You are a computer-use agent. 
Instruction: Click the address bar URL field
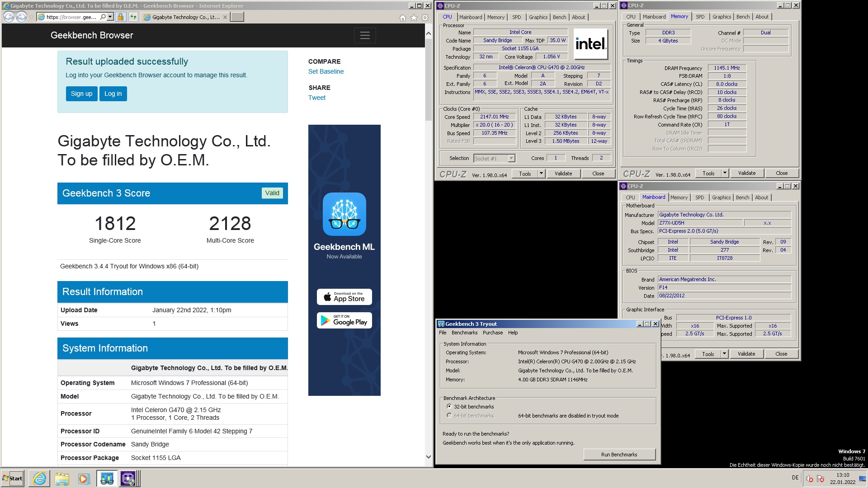pos(71,17)
